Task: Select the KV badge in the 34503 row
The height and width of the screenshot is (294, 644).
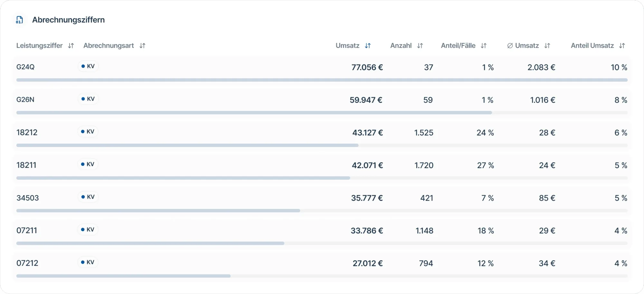Action: coord(88,197)
